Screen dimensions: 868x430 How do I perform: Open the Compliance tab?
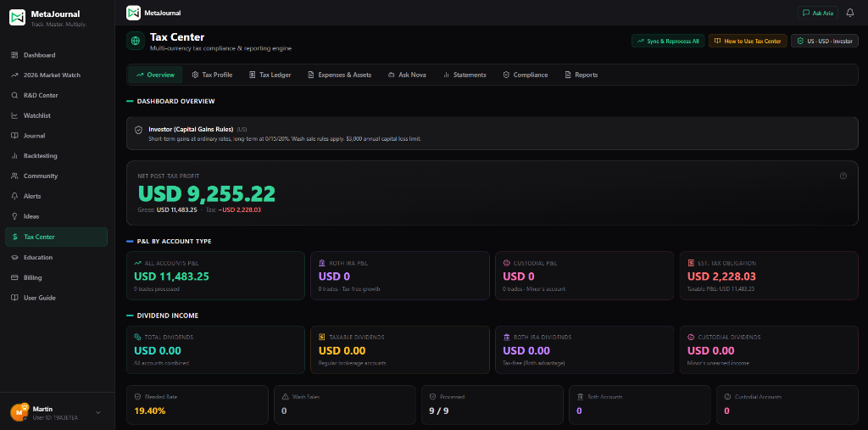526,75
